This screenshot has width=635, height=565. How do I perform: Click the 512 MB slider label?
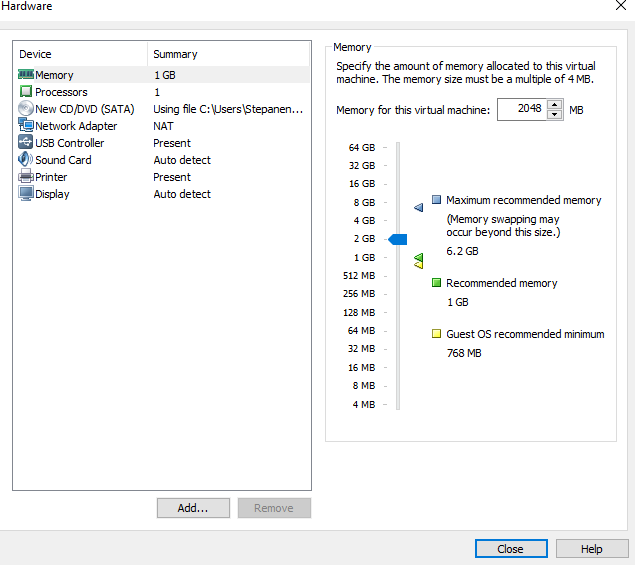coord(359,275)
